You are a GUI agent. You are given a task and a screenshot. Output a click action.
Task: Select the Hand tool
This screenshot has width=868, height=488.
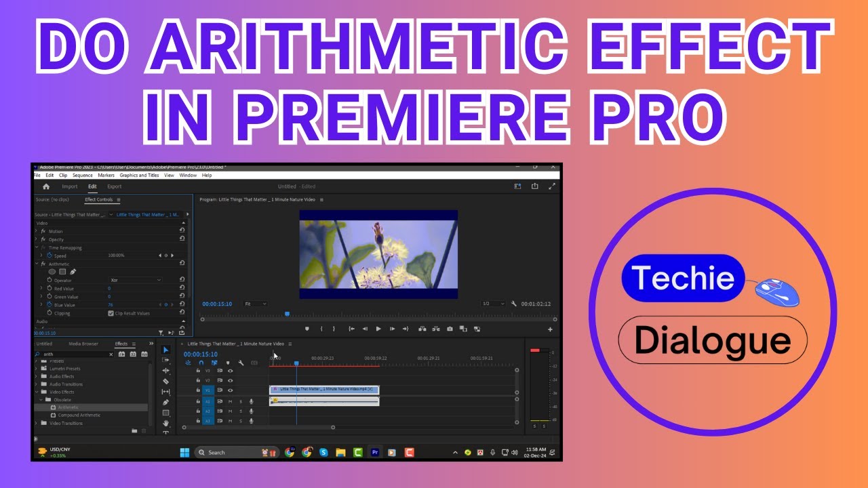[166, 424]
